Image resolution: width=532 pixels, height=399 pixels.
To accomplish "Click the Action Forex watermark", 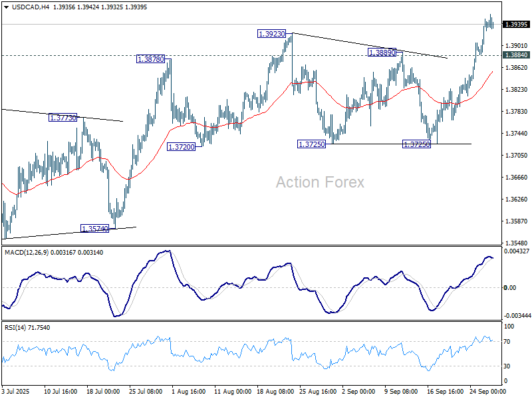I will 319,181.
